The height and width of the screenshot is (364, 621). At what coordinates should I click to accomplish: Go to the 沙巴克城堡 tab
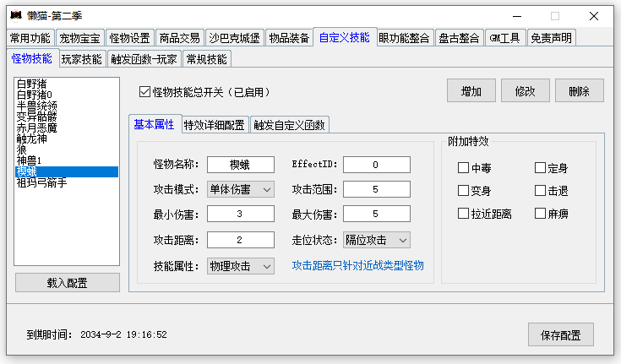coord(235,38)
